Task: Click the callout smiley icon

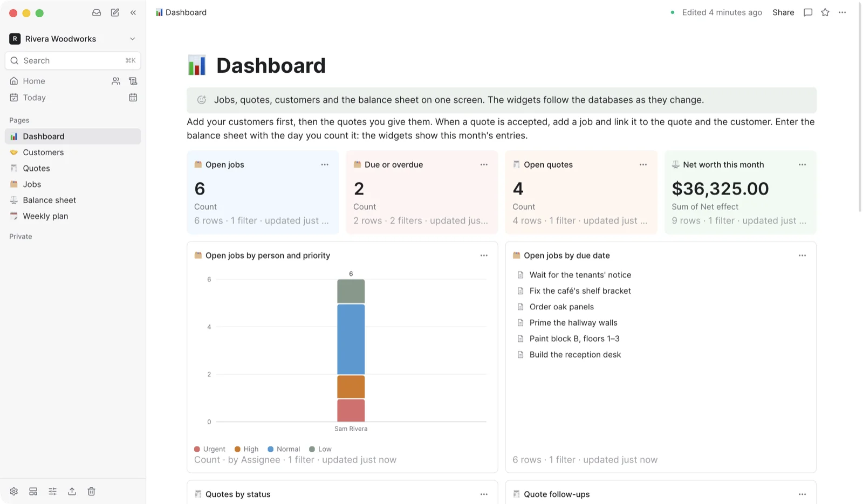Action: (202, 100)
